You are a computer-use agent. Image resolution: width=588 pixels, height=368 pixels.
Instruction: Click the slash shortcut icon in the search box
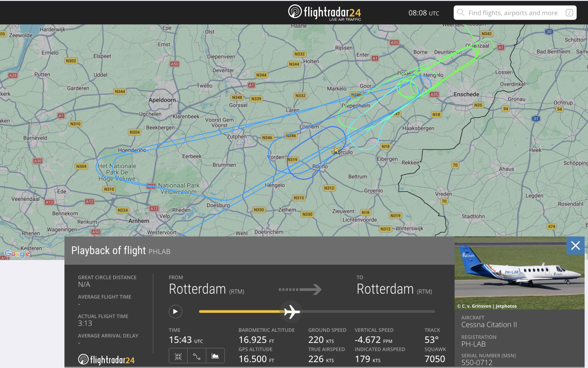(569, 13)
